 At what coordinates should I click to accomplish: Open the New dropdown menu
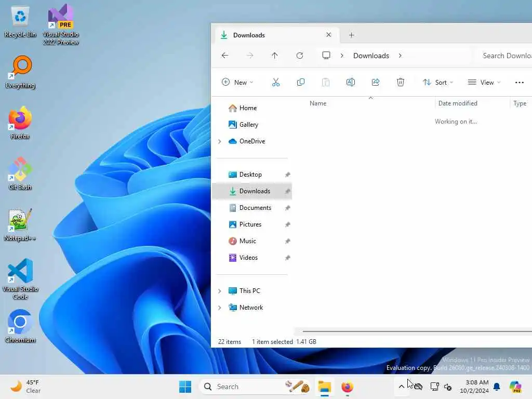coord(237,83)
